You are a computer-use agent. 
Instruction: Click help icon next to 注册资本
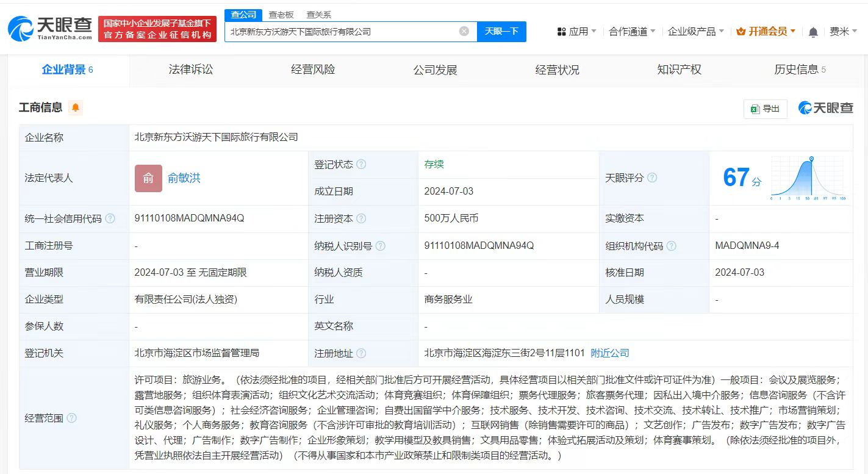(361, 218)
